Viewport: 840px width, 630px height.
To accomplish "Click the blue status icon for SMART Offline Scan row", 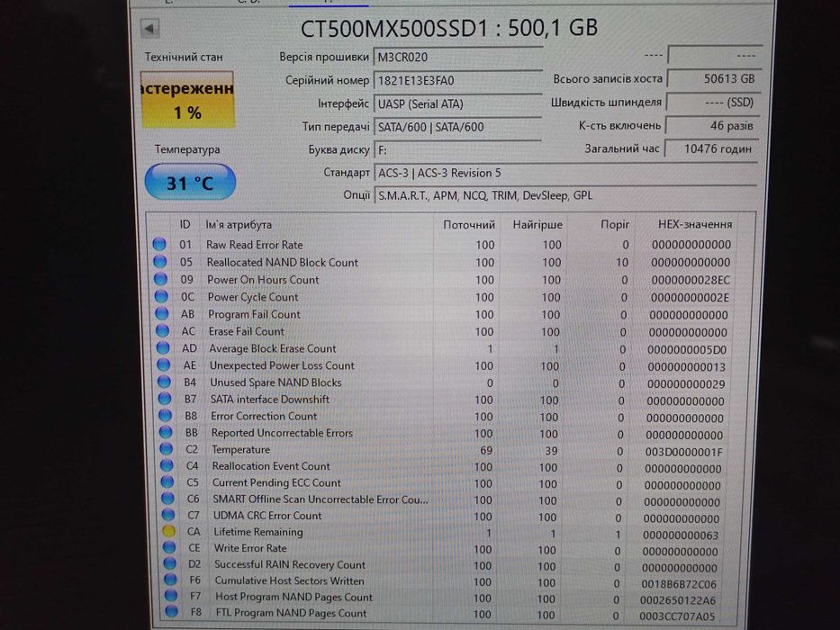I will (167, 498).
